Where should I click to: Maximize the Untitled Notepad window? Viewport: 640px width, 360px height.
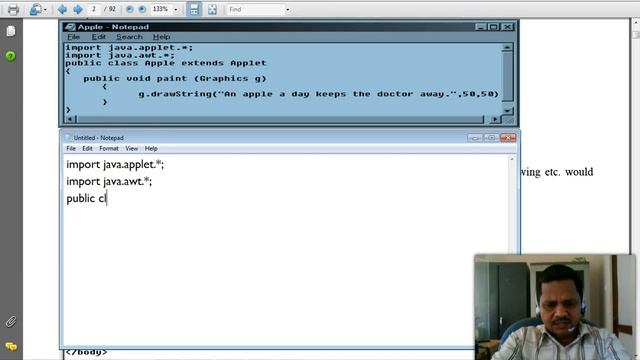(491, 138)
